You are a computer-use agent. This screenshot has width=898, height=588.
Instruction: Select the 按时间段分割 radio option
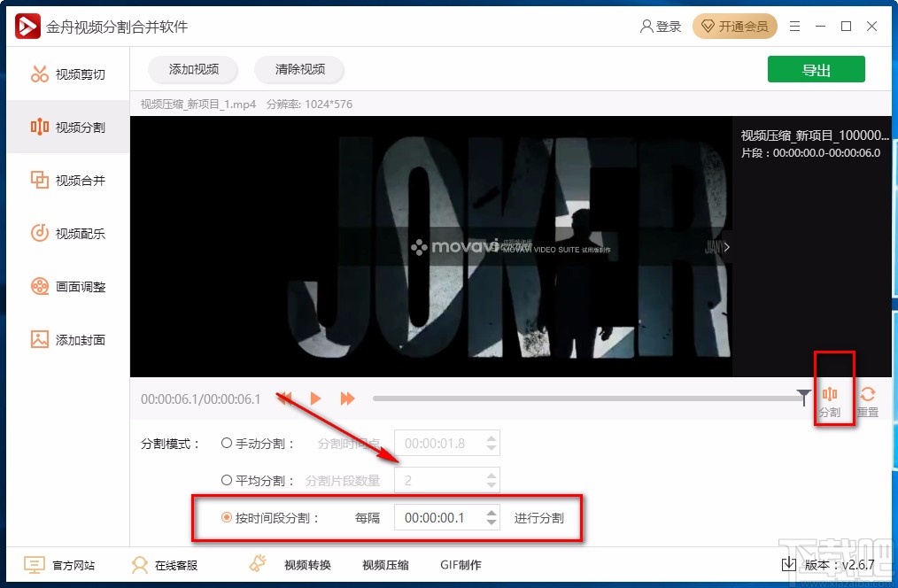click(x=227, y=517)
